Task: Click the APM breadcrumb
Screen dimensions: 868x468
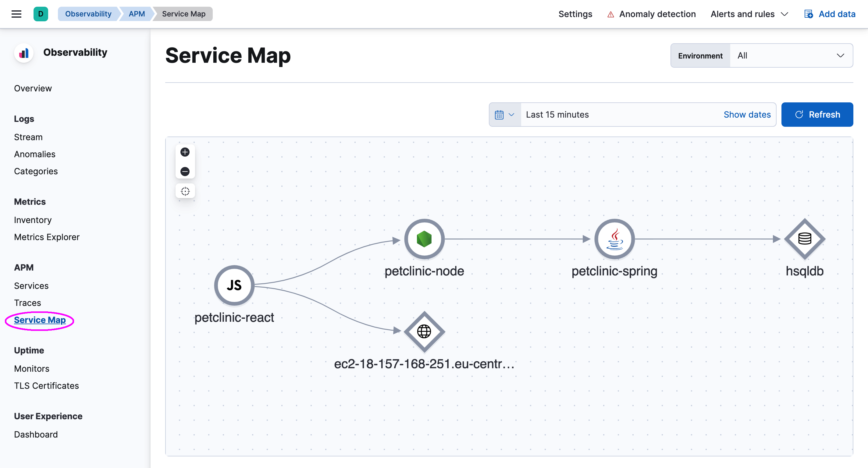Action: [x=137, y=14]
